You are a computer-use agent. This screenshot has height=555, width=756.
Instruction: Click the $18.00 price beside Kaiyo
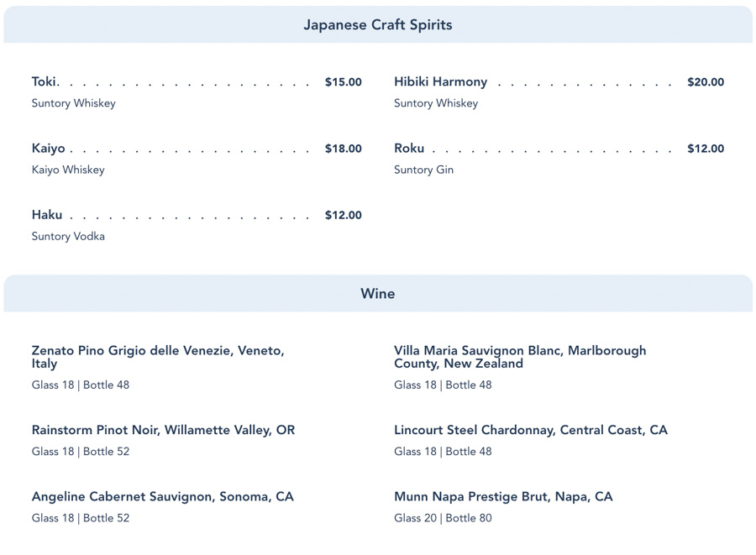click(x=343, y=149)
